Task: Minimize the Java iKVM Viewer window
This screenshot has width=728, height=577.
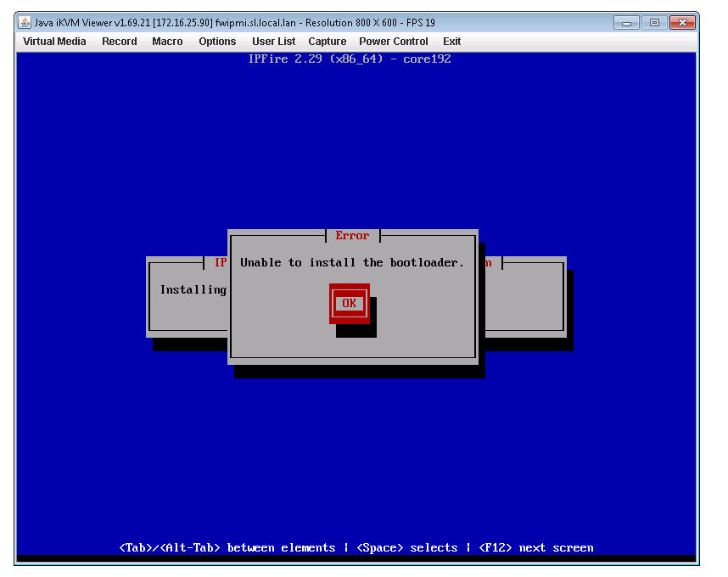Action: tap(626, 22)
